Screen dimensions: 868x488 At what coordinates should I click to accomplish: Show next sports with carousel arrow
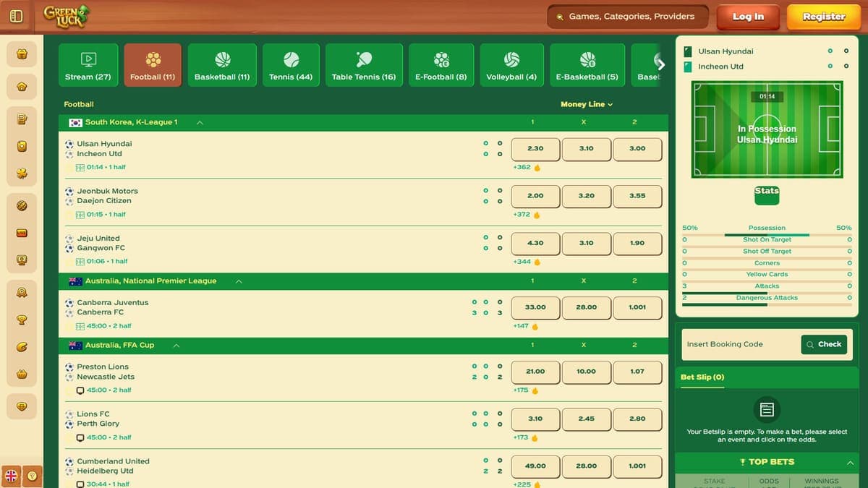coord(660,64)
